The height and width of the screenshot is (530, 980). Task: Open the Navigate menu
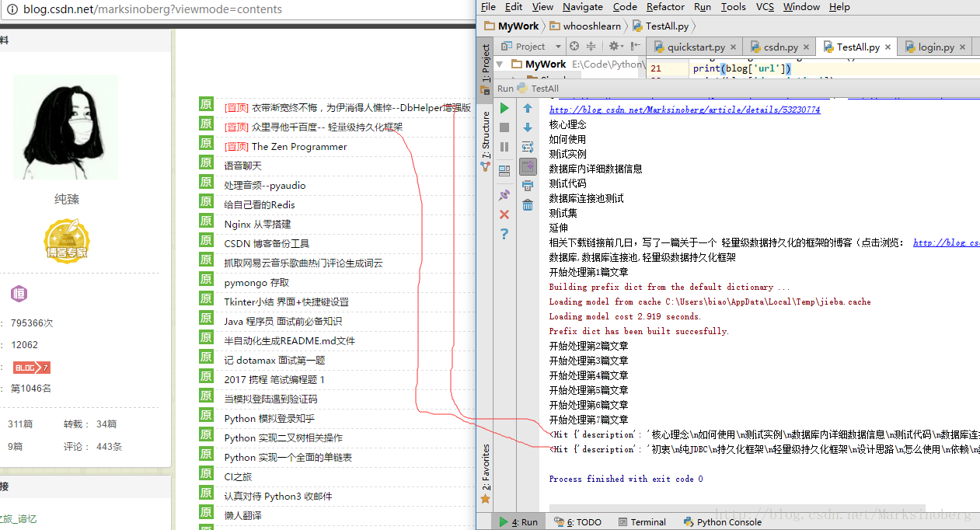[x=583, y=7]
